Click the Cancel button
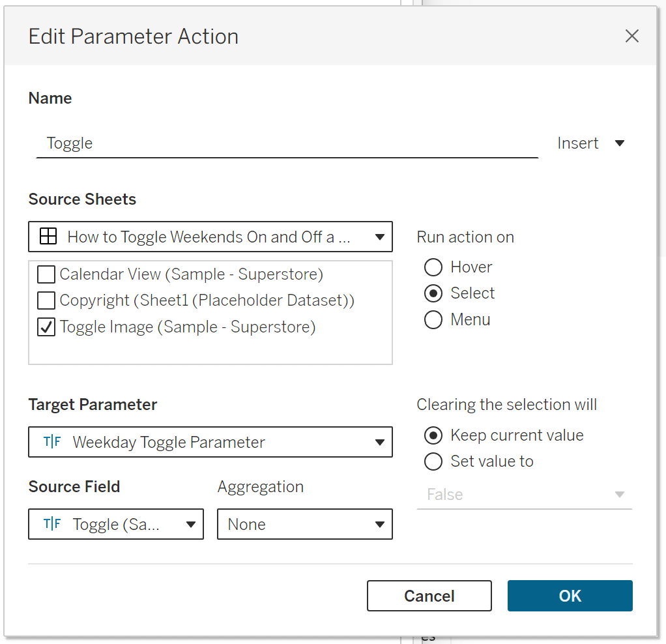This screenshot has height=644, width=666. (429, 596)
